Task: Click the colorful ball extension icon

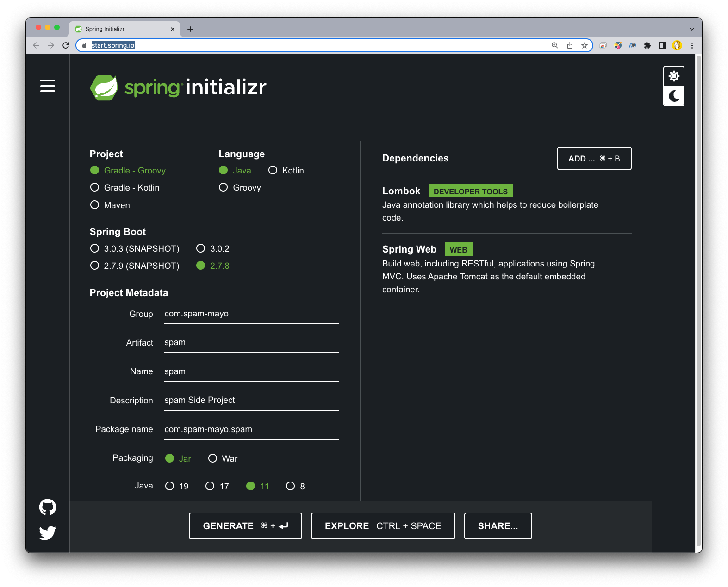Action: click(618, 45)
